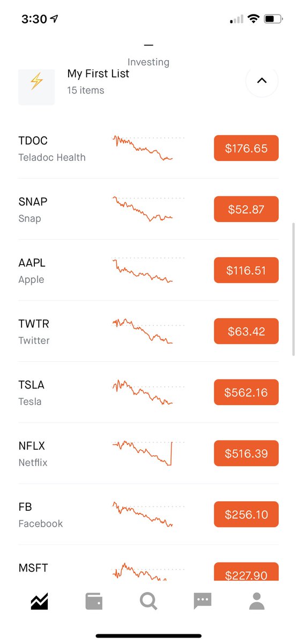Open the investing chart tab icon
The width and height of the screenshot is (297, 644).
point(40,601)
